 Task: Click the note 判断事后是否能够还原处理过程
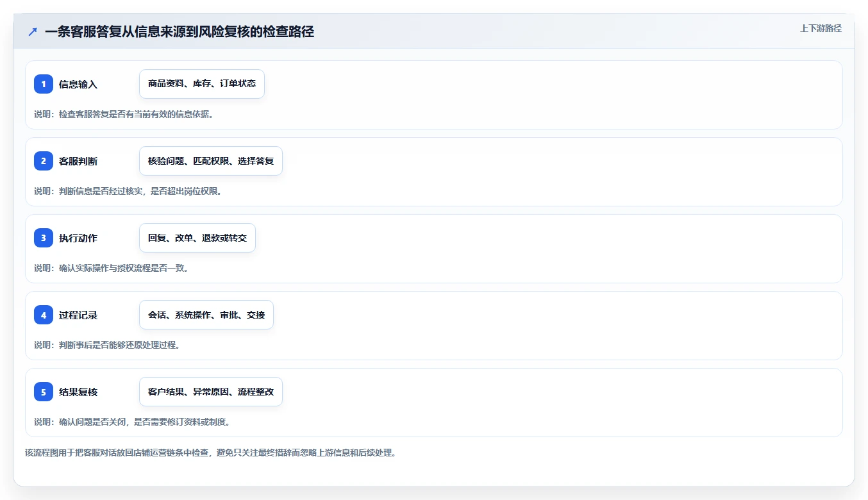point(119,345)
